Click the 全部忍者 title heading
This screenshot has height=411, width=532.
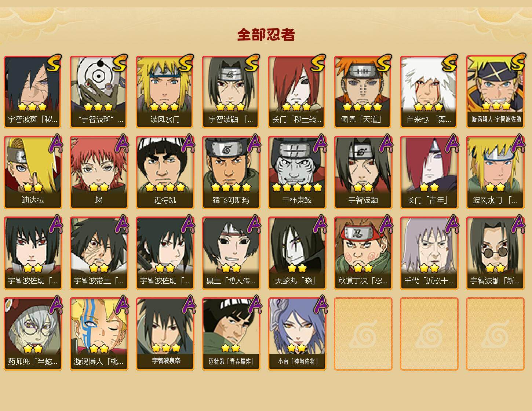click(266, 34)
